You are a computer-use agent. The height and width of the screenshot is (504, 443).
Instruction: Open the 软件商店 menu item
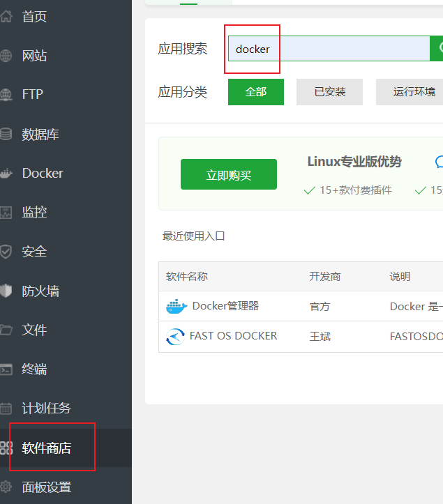pos(47,448)
